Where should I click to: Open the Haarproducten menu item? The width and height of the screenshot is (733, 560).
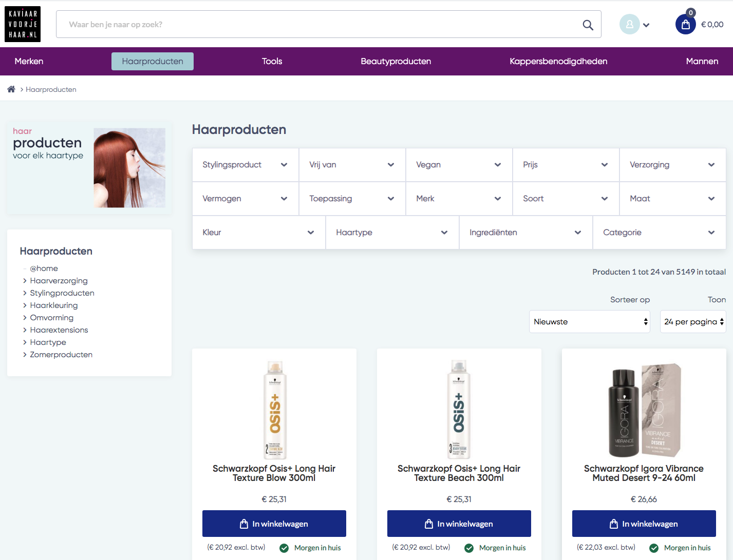(153, 61)
